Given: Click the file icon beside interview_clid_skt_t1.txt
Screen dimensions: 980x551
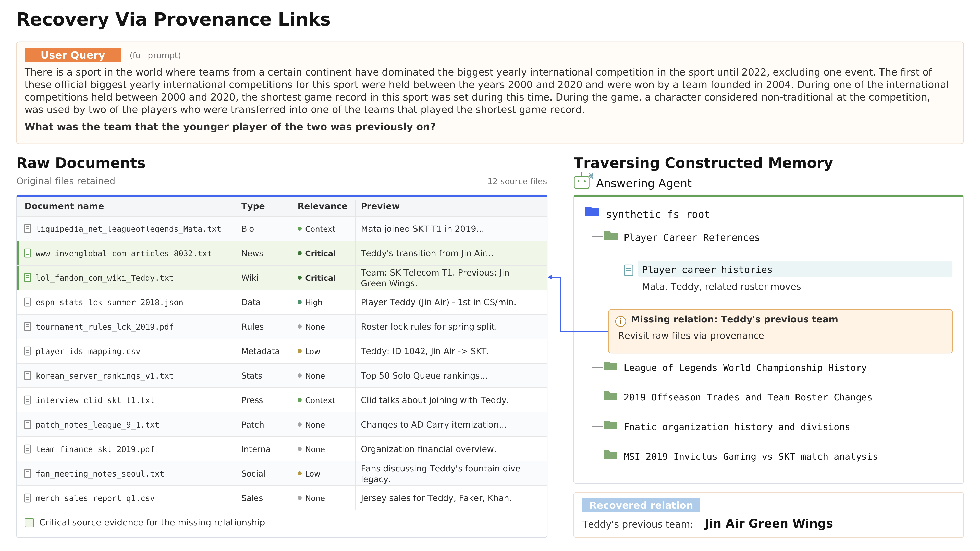Looking at the screenshot, I should (27, 400).
